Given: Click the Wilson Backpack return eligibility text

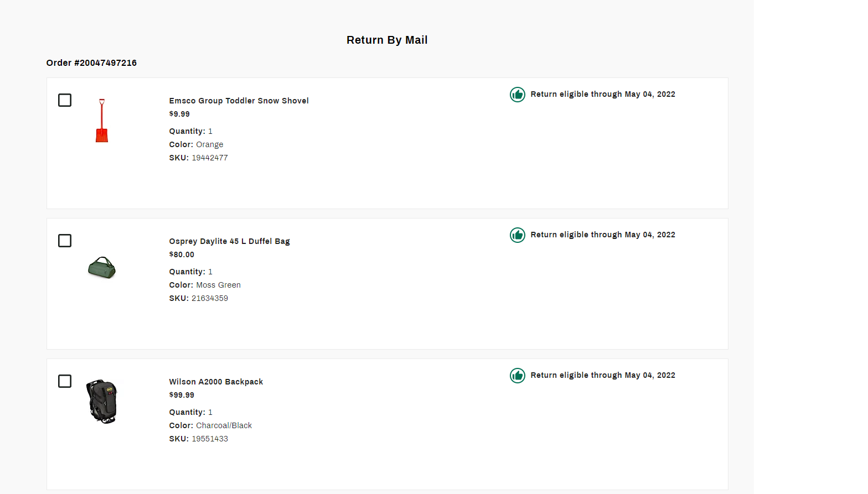Looking at the screenshot, I should (603, 376).
